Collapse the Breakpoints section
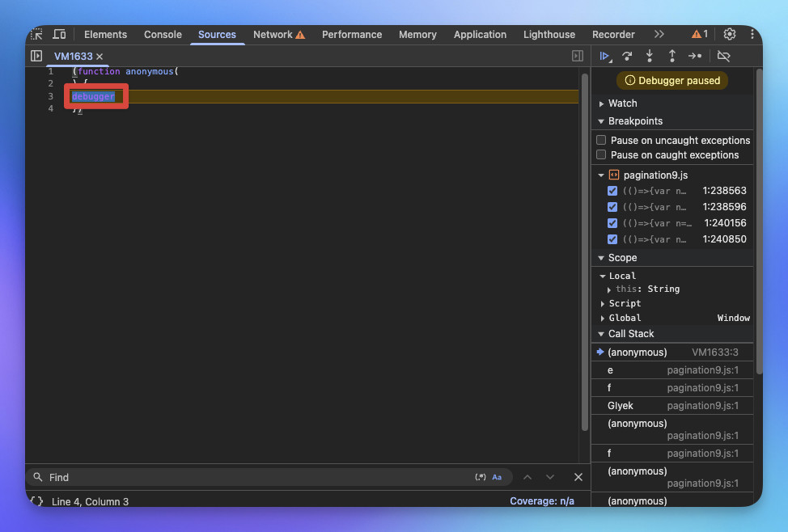 [x=601, y=121]
